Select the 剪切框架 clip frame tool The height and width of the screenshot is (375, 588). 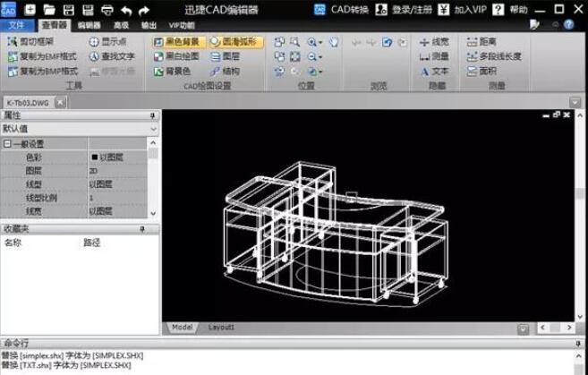click(x=30, y=42)
